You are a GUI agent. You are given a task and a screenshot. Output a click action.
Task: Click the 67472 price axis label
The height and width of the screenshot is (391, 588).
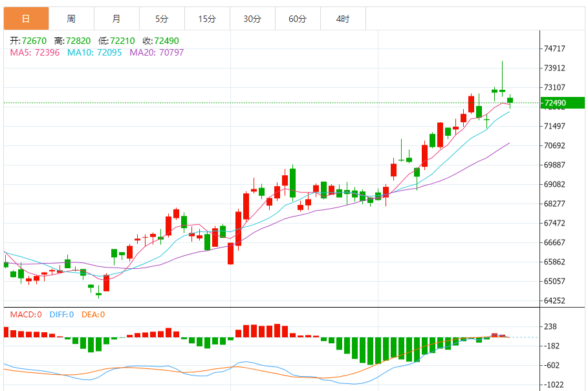554,223
